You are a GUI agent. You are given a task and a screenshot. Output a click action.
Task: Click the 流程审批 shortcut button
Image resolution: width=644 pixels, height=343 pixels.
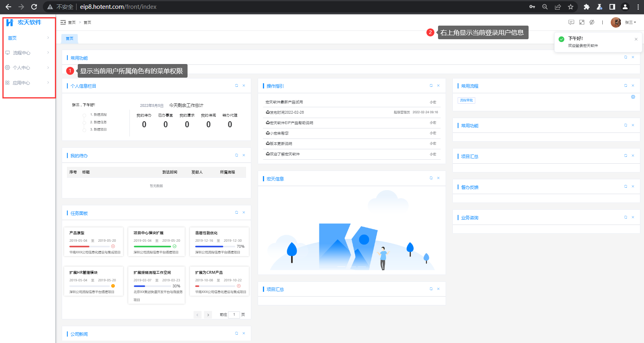pos(466,100)
